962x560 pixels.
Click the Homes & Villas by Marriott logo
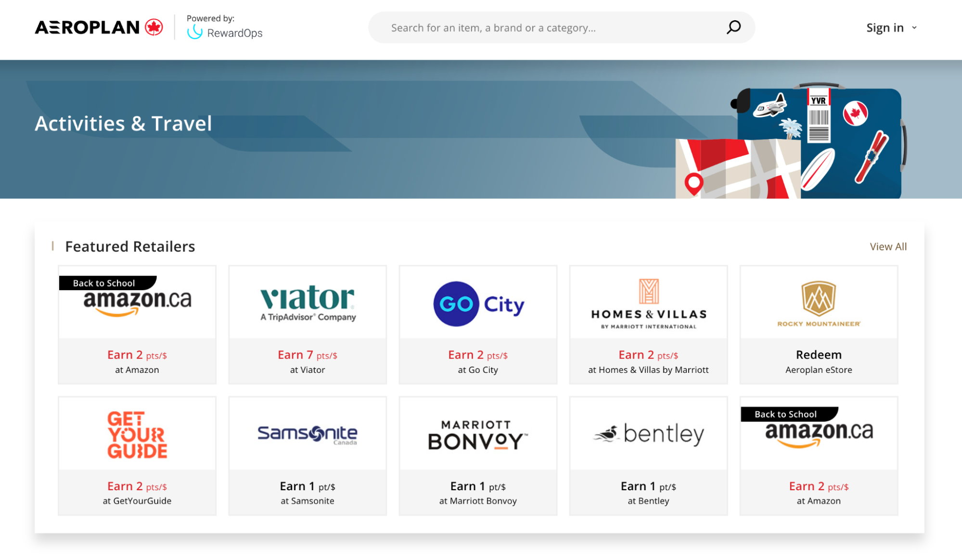(648, 302)
